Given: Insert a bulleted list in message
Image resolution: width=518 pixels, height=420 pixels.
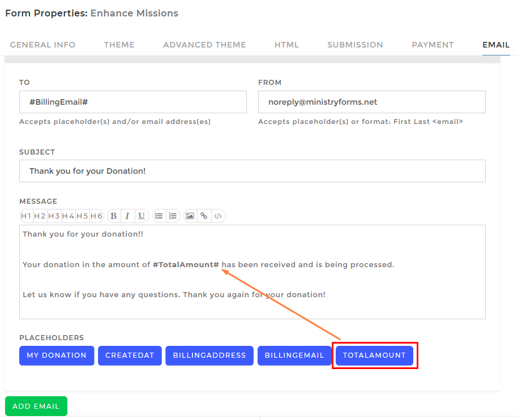Looking at the screenshot, I should coord(159,216).
